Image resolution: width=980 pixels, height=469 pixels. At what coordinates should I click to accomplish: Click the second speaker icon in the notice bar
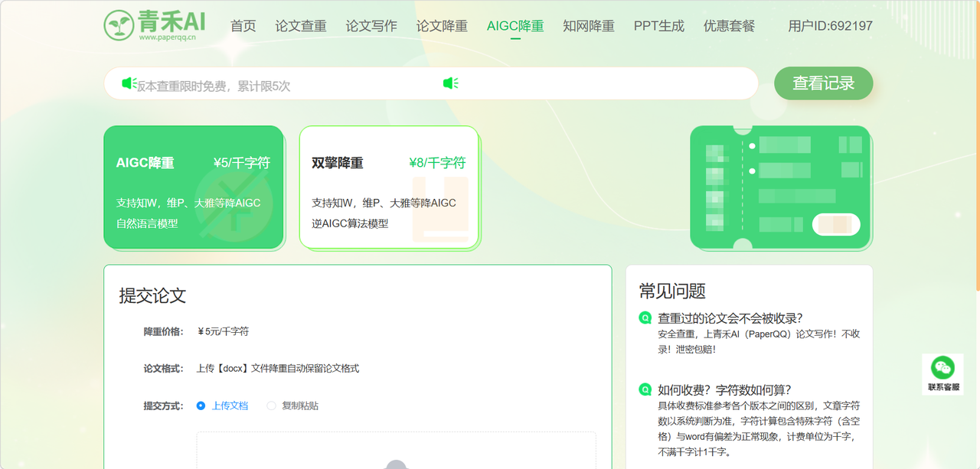click(x=451, y=83)
